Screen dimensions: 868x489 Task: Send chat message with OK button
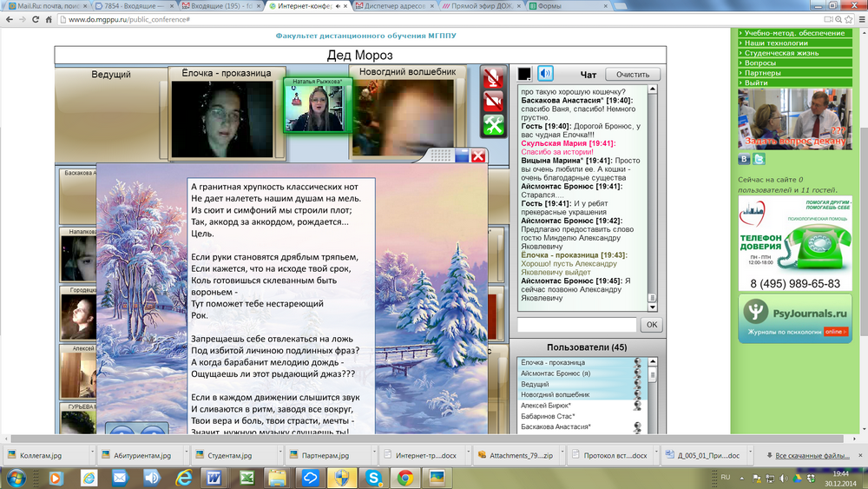pyautogui.click(x=652, y=325)
